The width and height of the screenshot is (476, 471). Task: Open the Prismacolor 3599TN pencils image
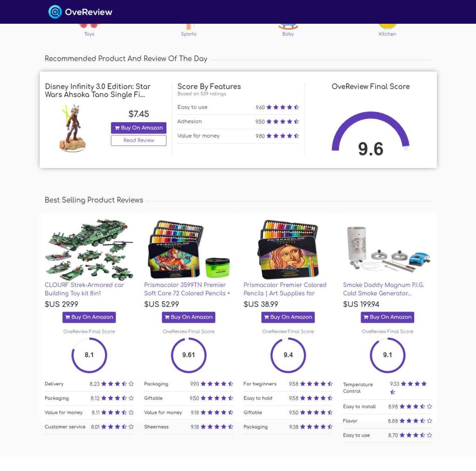[x=189, y=249]
